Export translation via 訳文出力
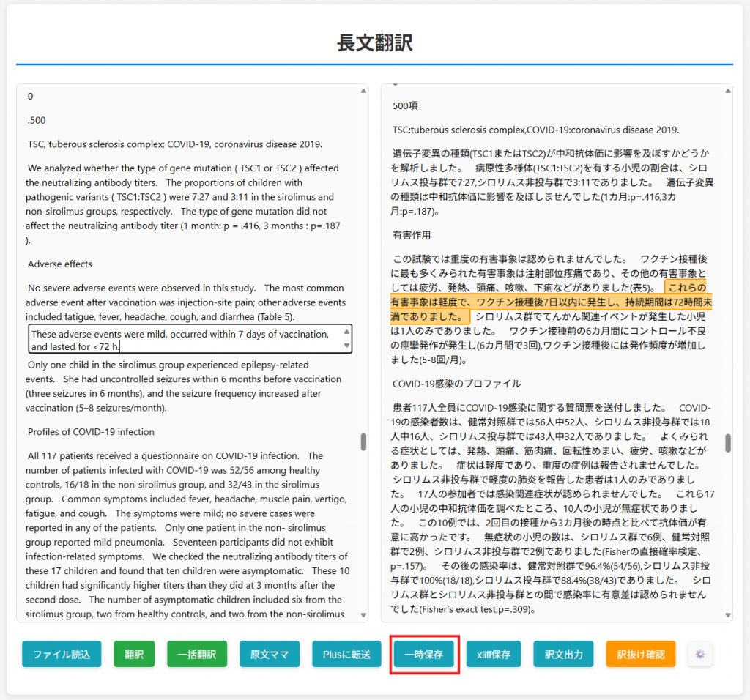 (563, 654)
